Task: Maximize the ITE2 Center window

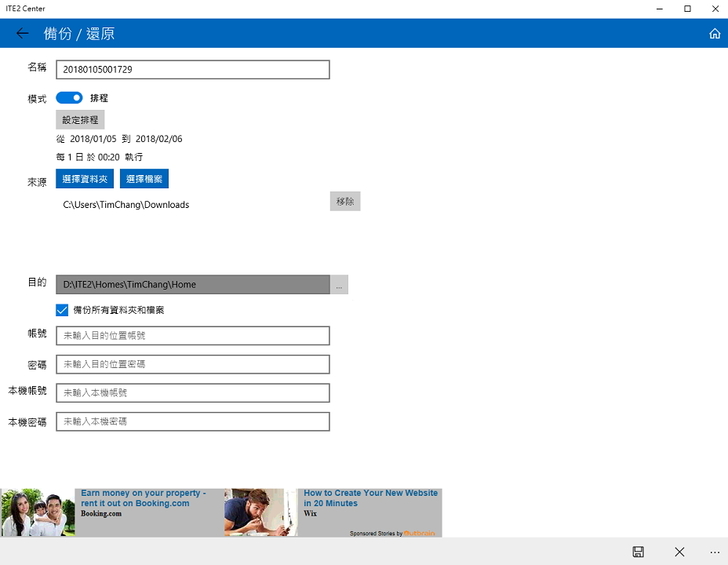Action: 687,8
